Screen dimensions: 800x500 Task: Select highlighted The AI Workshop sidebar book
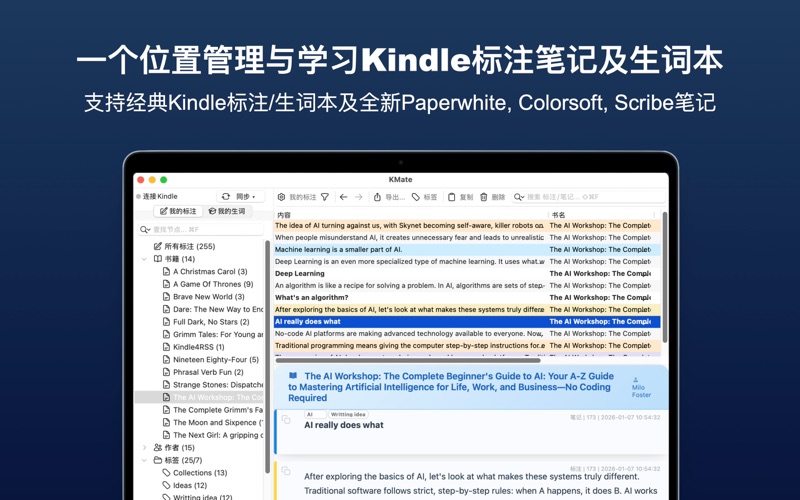200,397
